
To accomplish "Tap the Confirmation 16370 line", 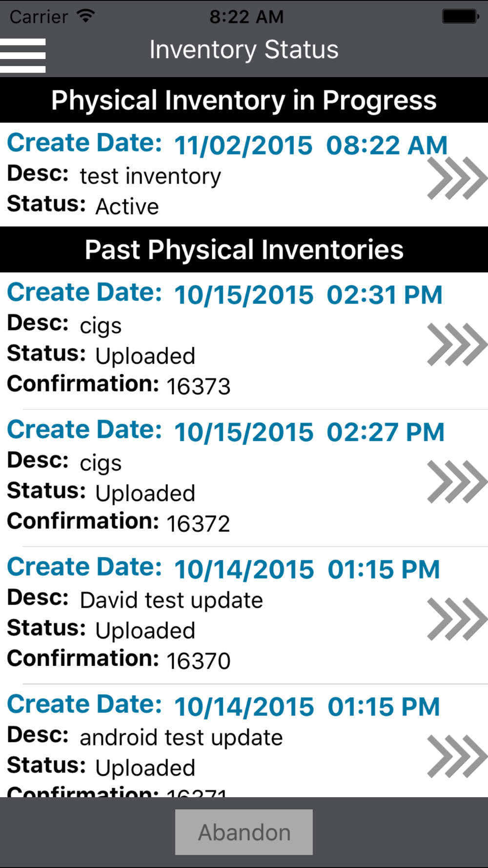I will [x=119, y=659].
